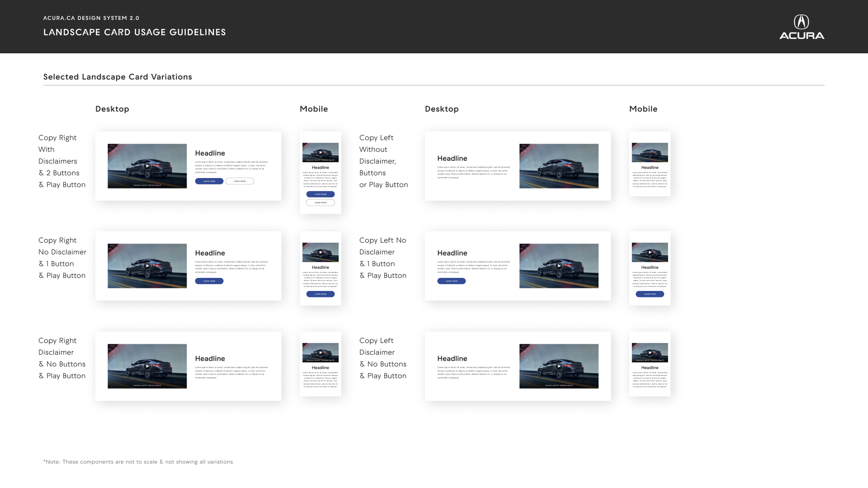Click Headline in Copy Left Without Disclaimer desktop card
868x488 pixels.
pyautogui.click(x=452, y=158)
